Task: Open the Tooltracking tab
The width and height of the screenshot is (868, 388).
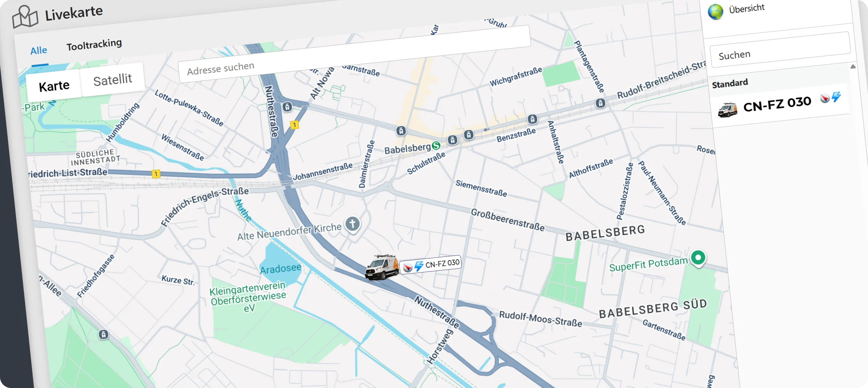Action: point(94,44)
